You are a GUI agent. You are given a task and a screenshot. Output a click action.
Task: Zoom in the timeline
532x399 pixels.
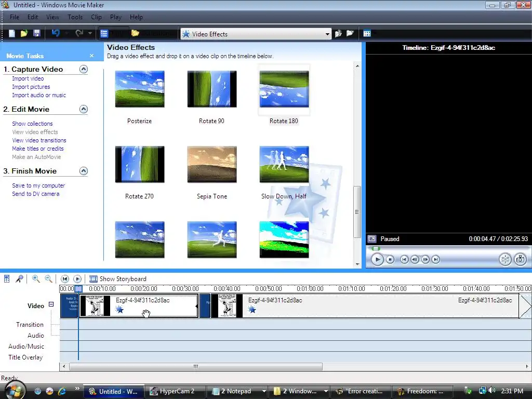tap(36, 279)
